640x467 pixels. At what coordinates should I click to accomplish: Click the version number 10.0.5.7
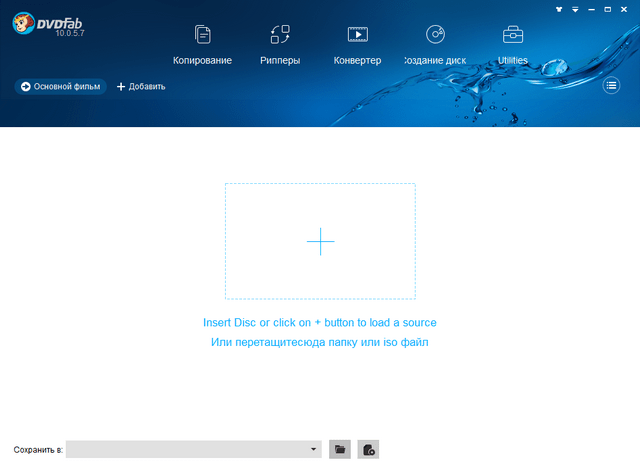coord(70,33)
